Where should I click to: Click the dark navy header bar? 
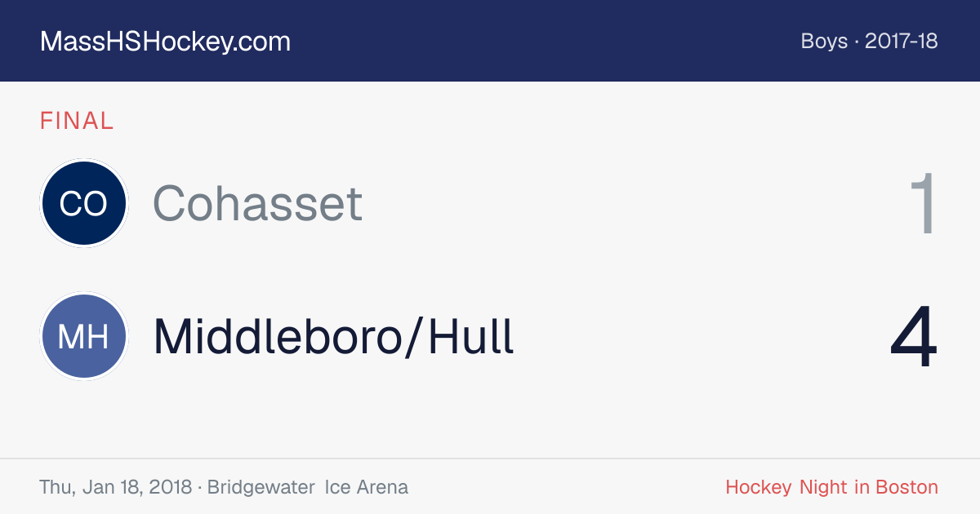tap(490, 41)
